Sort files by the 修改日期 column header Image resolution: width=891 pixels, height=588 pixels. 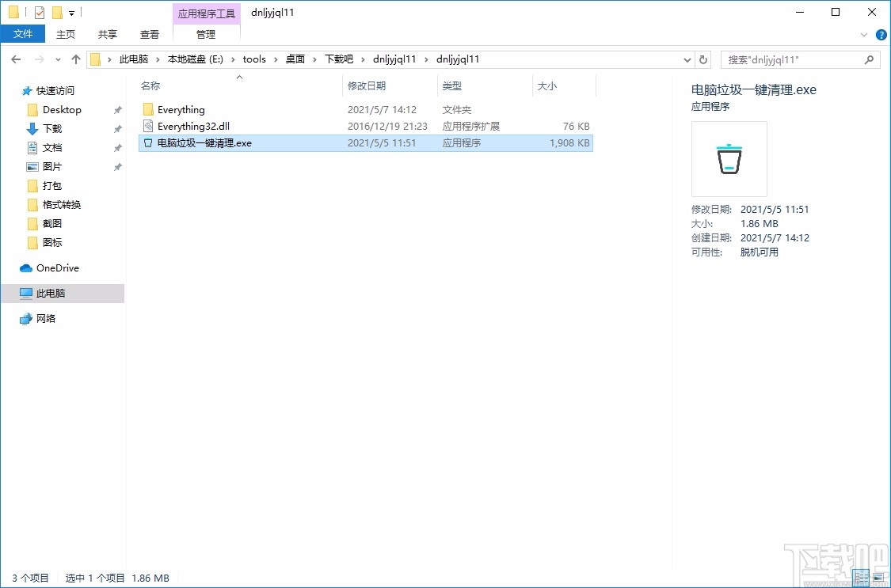(x=369, y=85)
